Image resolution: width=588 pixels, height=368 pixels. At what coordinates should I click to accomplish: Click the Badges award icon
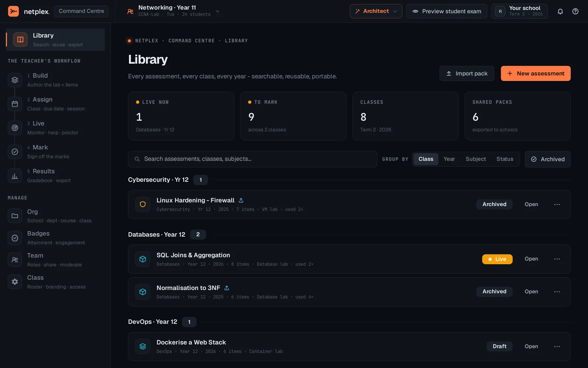(x=15, y=238)
